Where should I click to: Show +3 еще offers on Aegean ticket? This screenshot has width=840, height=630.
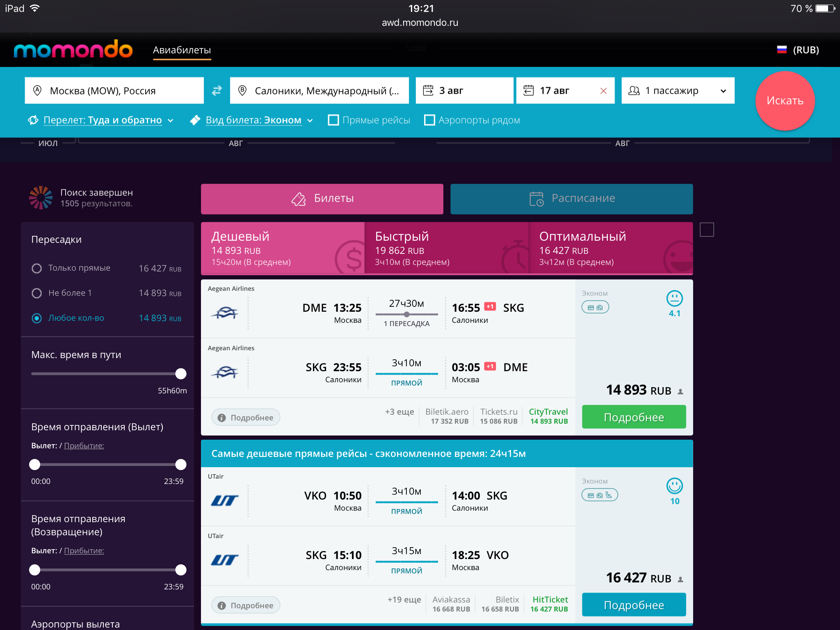399,412
